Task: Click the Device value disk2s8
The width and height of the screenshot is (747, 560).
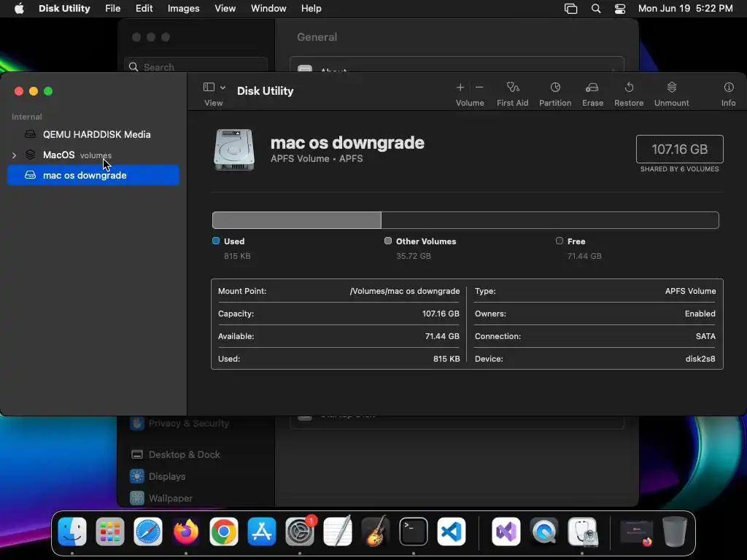Action: tap(700, 359)
